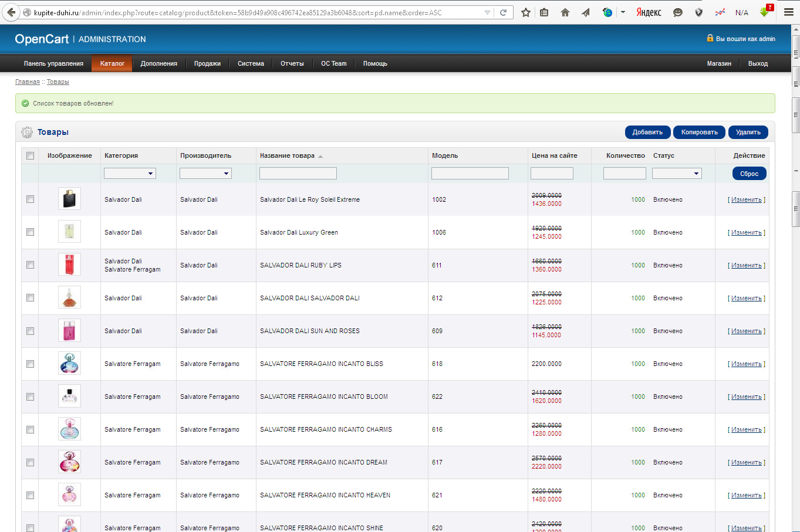This screenshot has width=800, height=532.
Task: Check the box for SALVADOR DALI SUN AND ROSES
Action: [x=30, y=331]
